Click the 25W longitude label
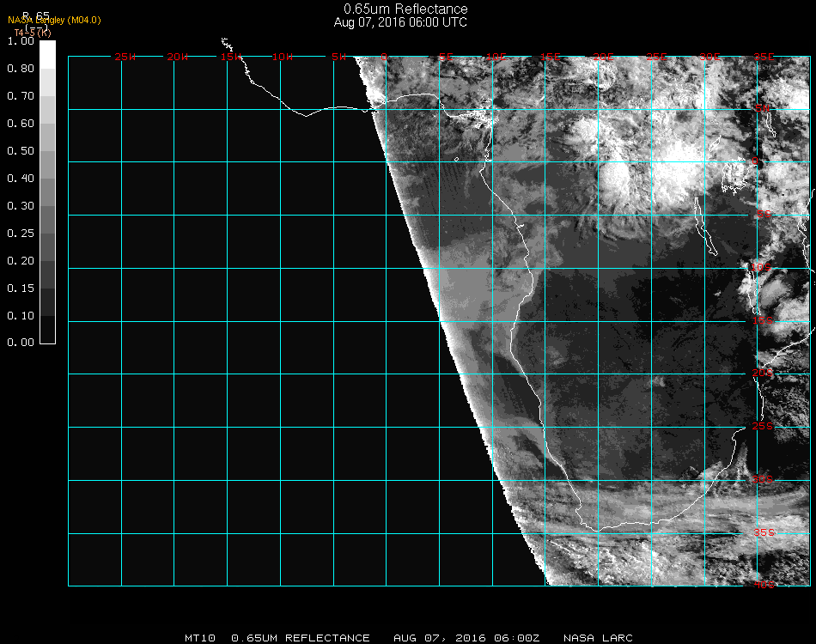 click(125, 57)
